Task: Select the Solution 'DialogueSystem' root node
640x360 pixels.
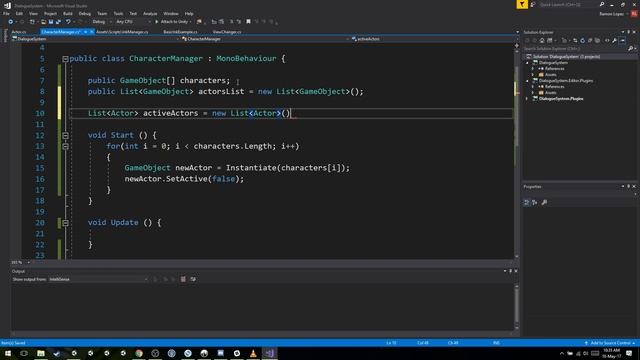Action: coord(566,57)
